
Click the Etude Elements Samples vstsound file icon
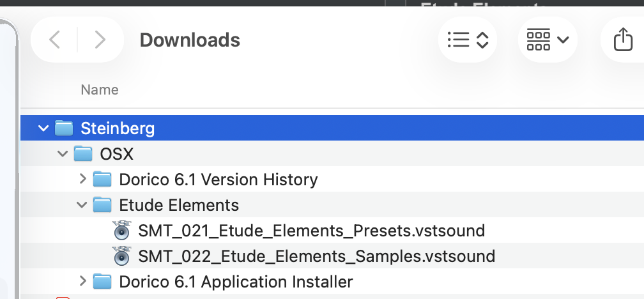tap(121, 256)
